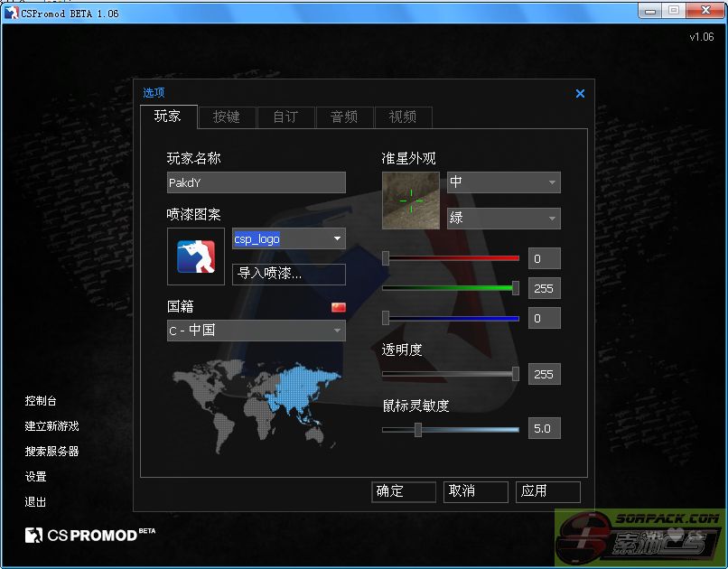Click the China flag icon
728x569 pixels.
tap(339, 308)
